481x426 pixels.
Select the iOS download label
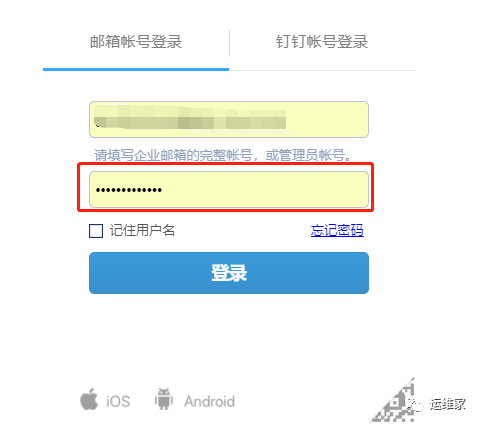[118, 401]
